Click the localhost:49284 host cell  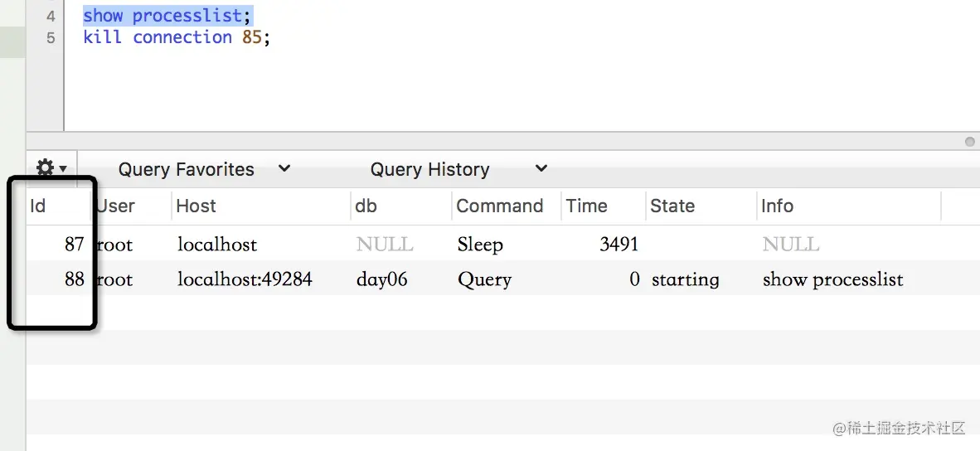pos(245,279)
